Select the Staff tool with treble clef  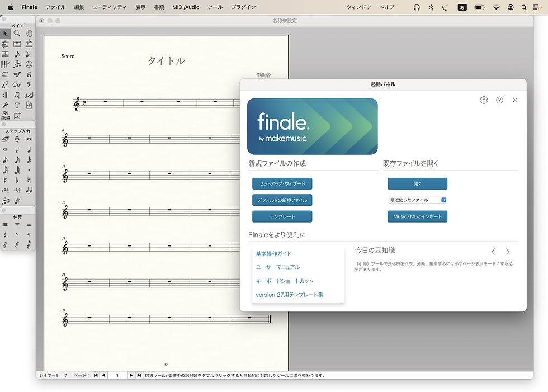5,44
